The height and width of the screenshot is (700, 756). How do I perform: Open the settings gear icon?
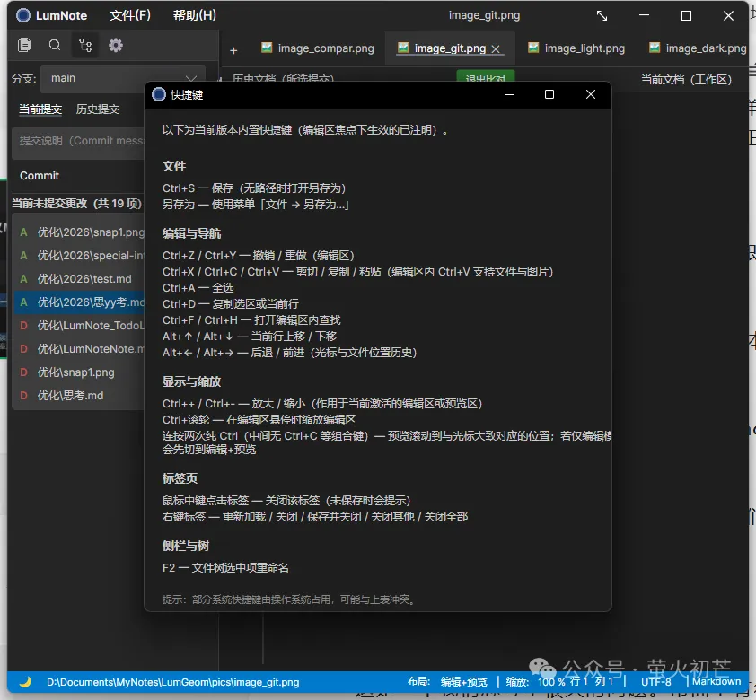click(x=116, y=45)
